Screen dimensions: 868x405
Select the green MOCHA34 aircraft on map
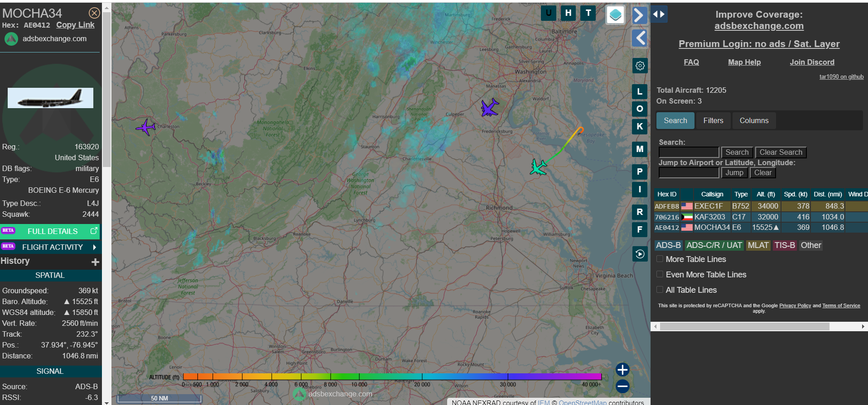point(538,167)
